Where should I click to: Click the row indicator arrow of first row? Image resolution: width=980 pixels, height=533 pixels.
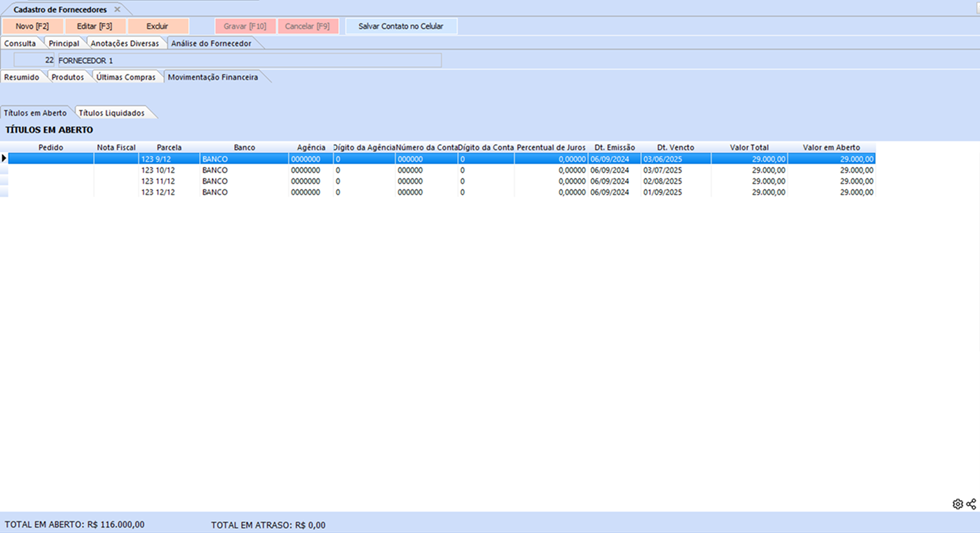coord(4,159)
